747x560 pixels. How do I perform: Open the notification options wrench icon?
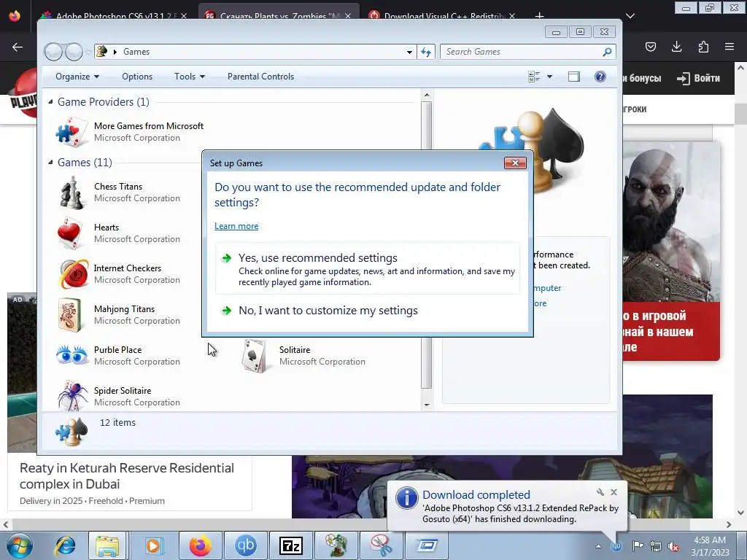click(x=600, y=492)
